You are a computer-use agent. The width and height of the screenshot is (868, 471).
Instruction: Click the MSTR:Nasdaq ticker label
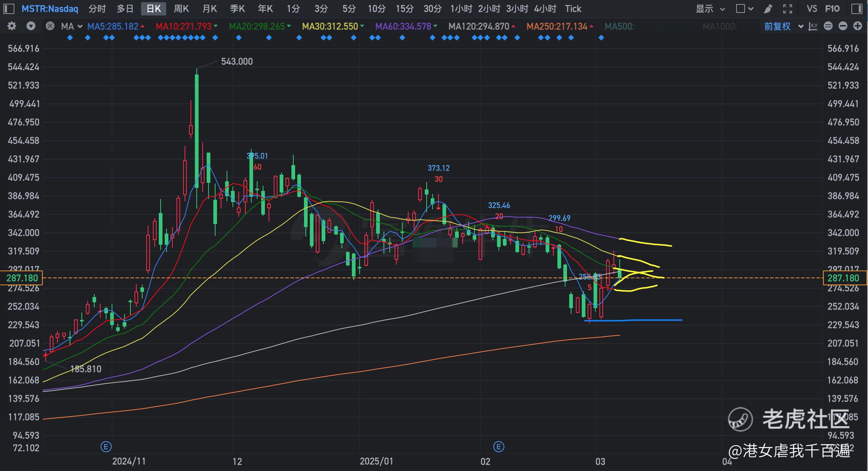[x=50, y=8]
